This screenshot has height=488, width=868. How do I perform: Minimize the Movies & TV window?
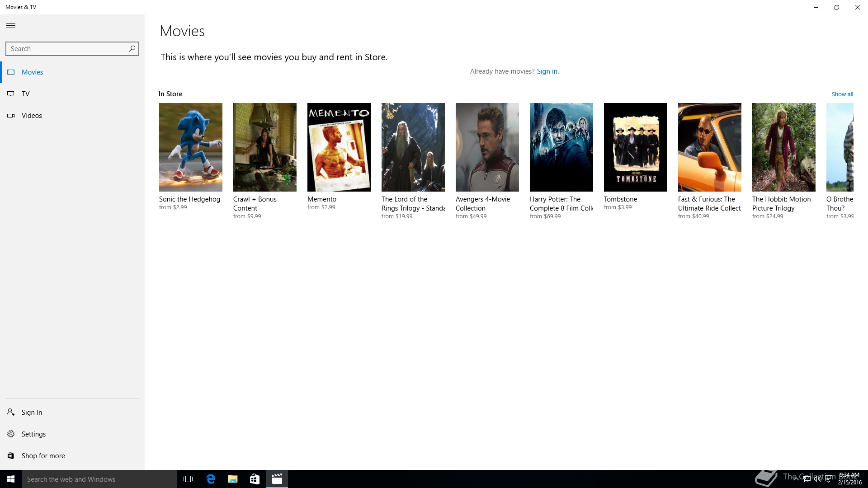click(816, 7)
